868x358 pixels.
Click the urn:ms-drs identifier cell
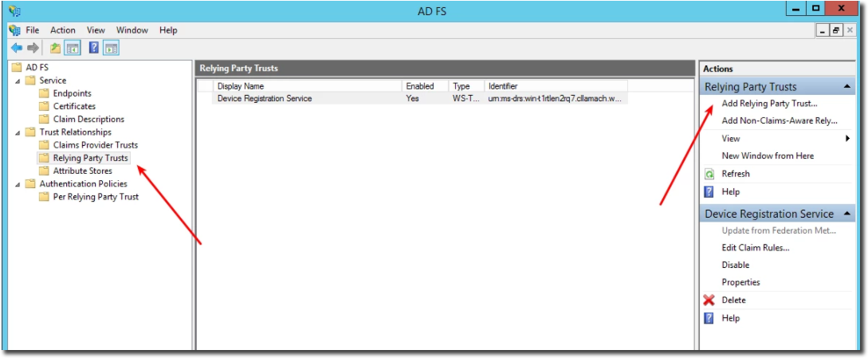(555, 99)
